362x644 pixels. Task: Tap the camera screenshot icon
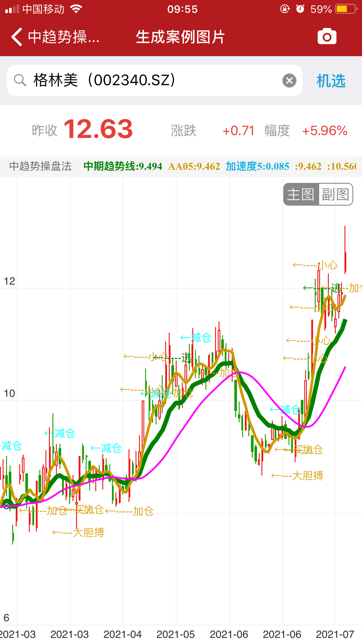point(327,37)
